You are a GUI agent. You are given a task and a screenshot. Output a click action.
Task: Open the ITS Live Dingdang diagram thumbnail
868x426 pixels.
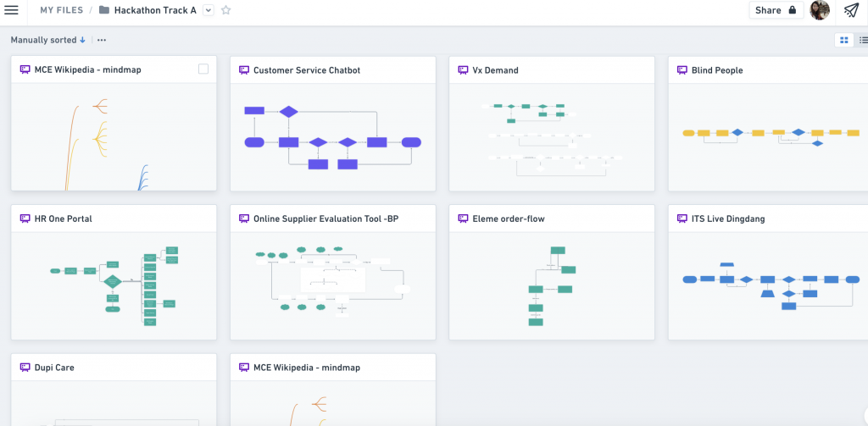768,285
